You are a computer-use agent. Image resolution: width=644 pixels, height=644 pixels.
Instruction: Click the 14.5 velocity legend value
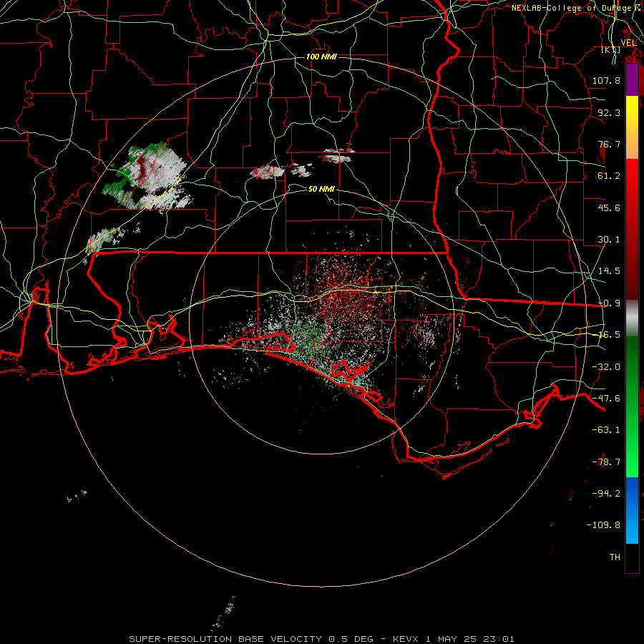click(x=609, y=271)
